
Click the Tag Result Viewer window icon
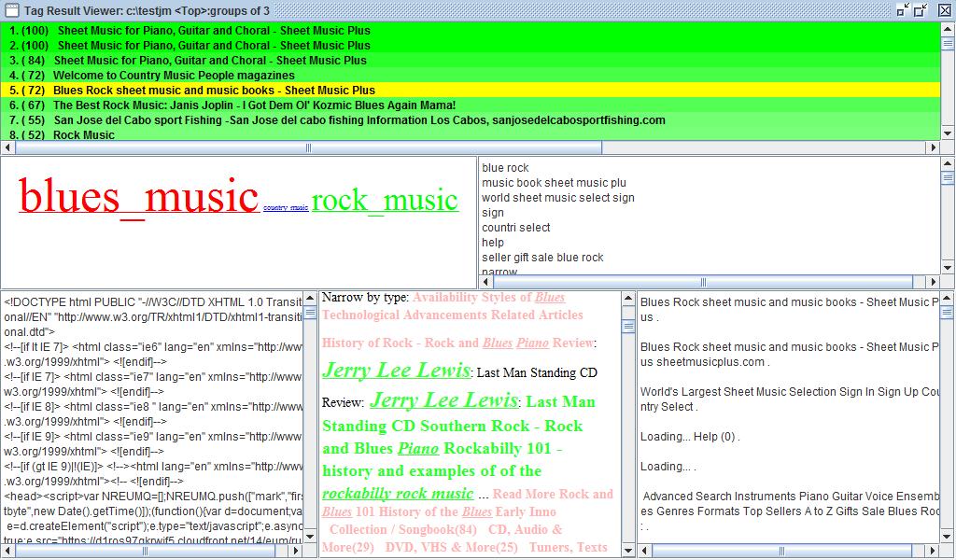pos(11,10)
